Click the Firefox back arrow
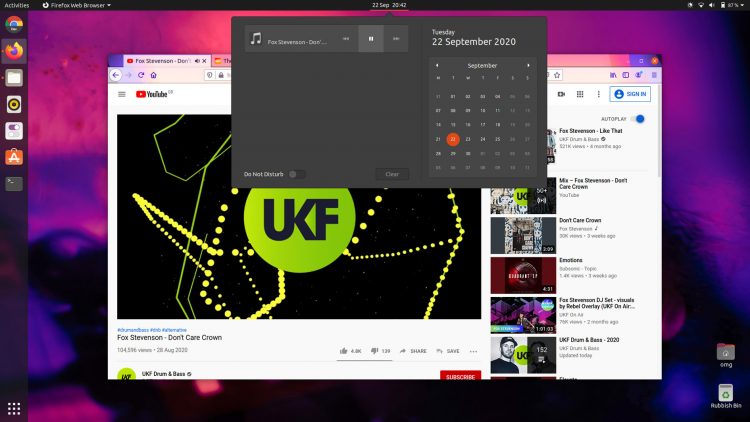This screenshot has height=422, width=750. (116, 75)
